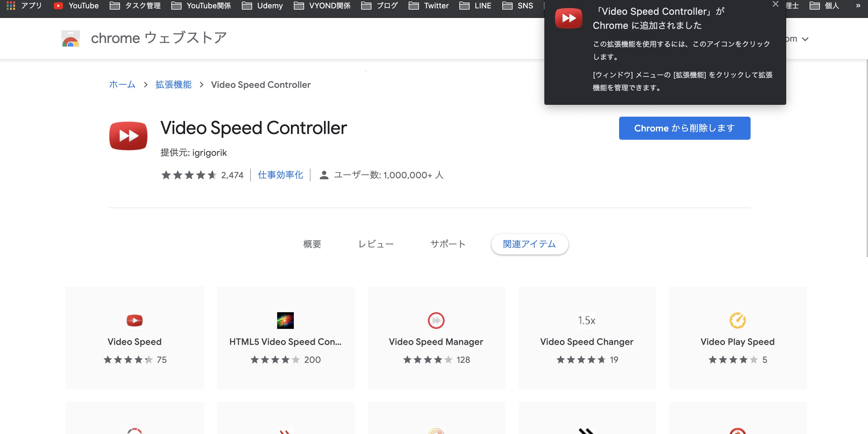Switch to the レビュー tab
This screenshot has width=868, height=434.
point(376,244)
